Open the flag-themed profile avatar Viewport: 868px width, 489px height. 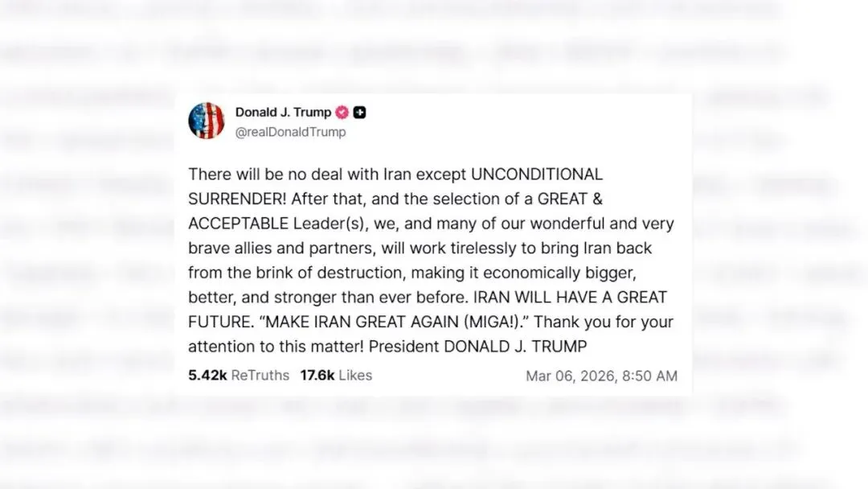coord(207,121)
